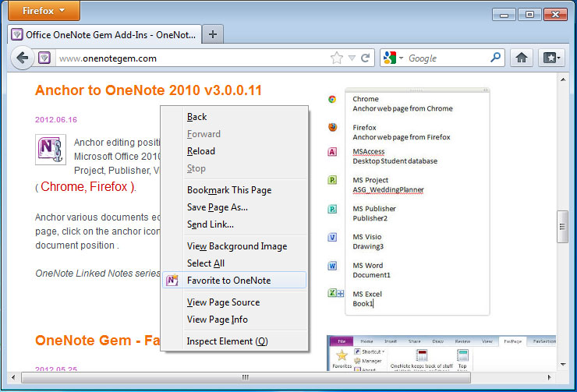The width and height of the screenshot is (577, 392).
Task: Select the File ribbon tab in image
Action: [342, 341]
